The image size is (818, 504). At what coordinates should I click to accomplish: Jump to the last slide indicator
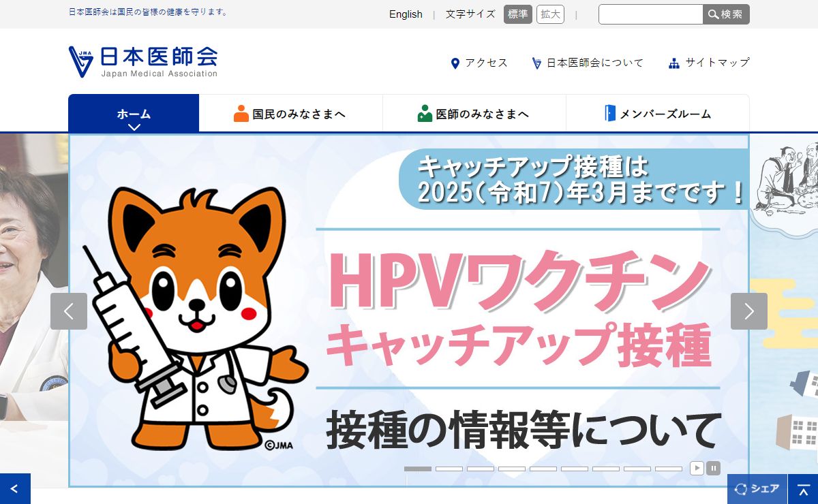[668, 469]
